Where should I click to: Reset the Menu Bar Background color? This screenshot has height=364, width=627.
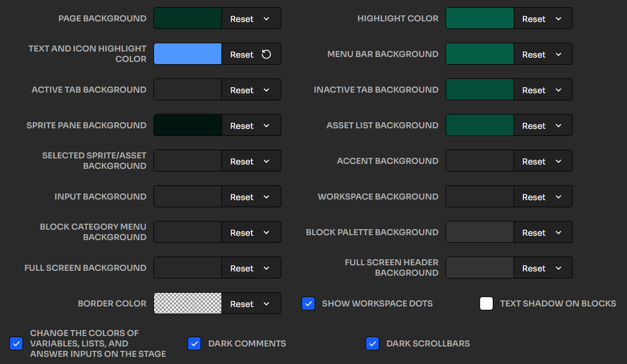point(534,54)
